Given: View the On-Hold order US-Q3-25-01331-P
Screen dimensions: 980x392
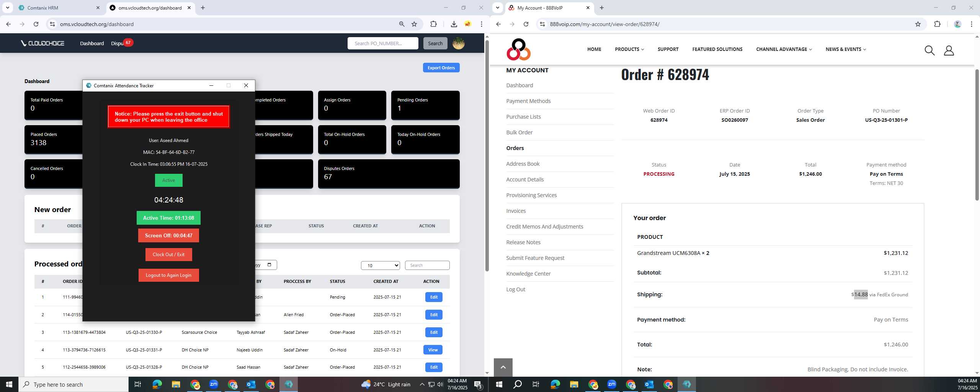Looking at the screenshot, I should 433,350.
